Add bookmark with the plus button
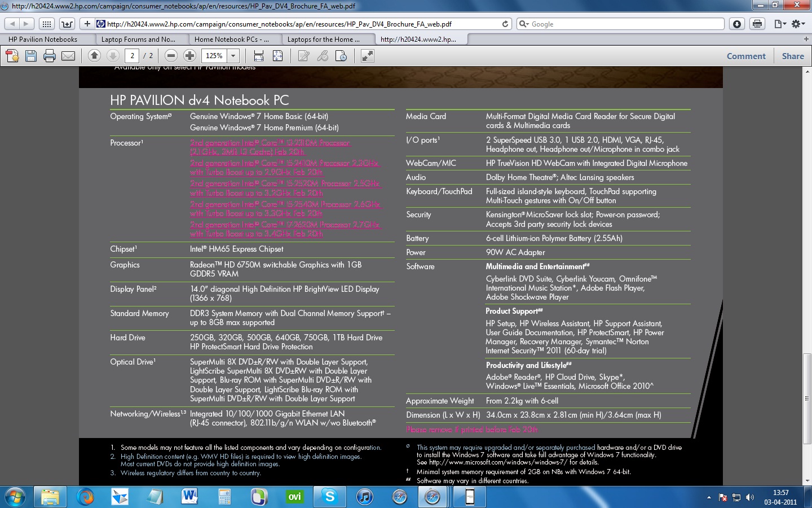This screenshot has width=812, height=508. [87, 24]
